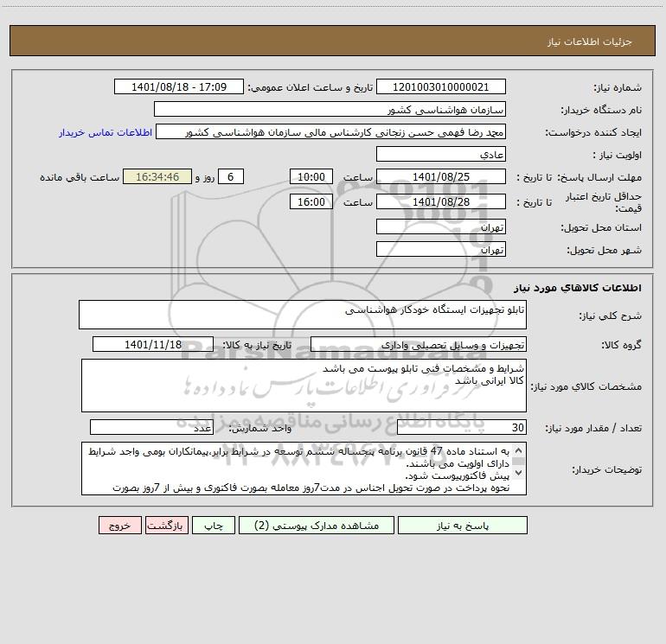
Task: Click the مشخصات کالای مورد نیاز text area
Action: pyautogui.click(x=304, y=386)
